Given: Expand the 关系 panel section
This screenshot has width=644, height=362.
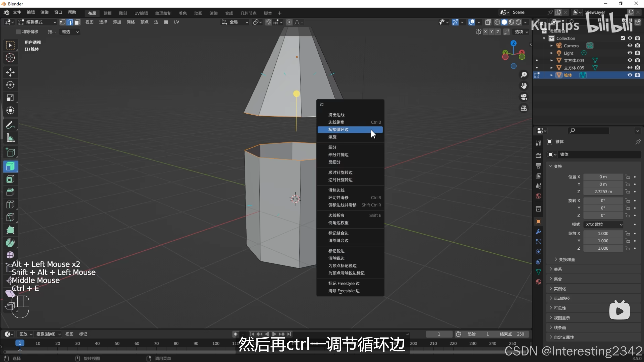Looking at the screenshot, I should (x=558, y=269).
